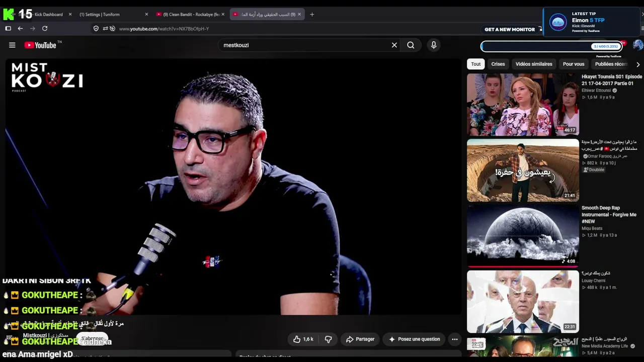Open site permissions icon in address bar
The height and width of the screenshot is (362, 644).
(105, 29)
